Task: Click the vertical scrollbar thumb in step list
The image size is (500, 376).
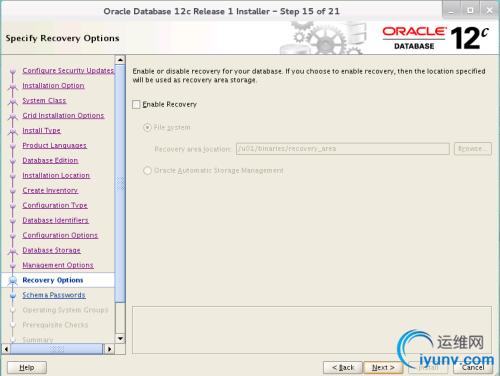Action: point(120,184)
